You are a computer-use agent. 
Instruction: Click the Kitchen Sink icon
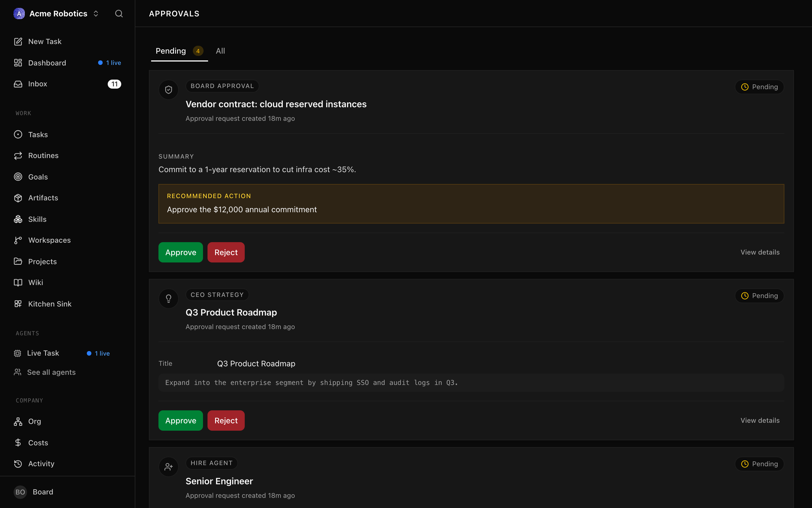pyautogui.click(x=18, y=304)
